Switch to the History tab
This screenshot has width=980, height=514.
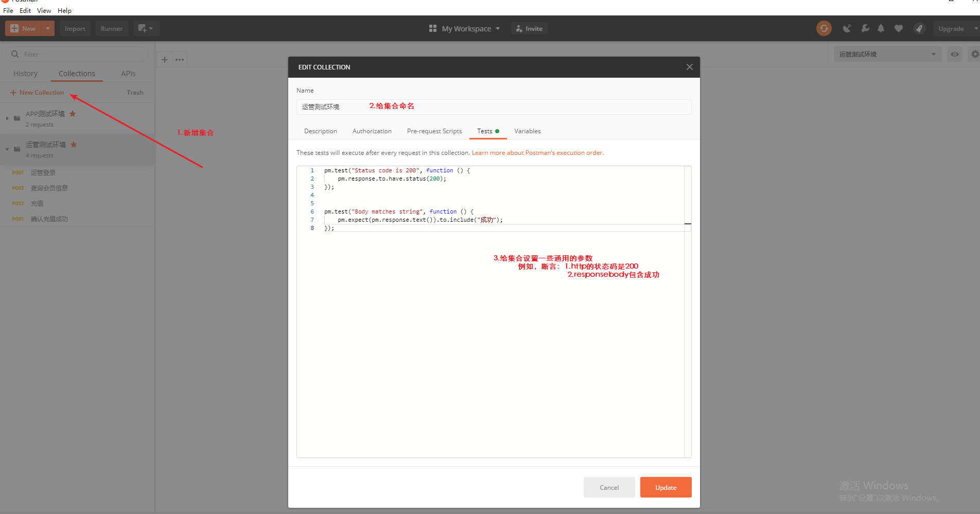[25, 73]
